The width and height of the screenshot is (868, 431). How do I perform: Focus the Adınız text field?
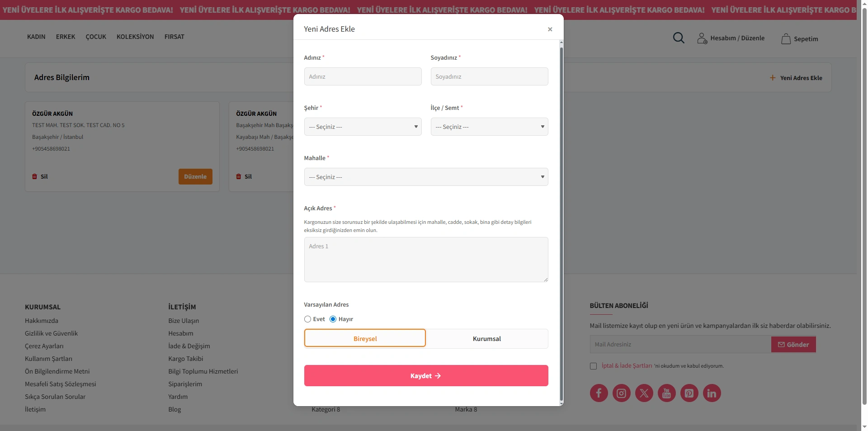pyautogui.click(x=363, y=76)
